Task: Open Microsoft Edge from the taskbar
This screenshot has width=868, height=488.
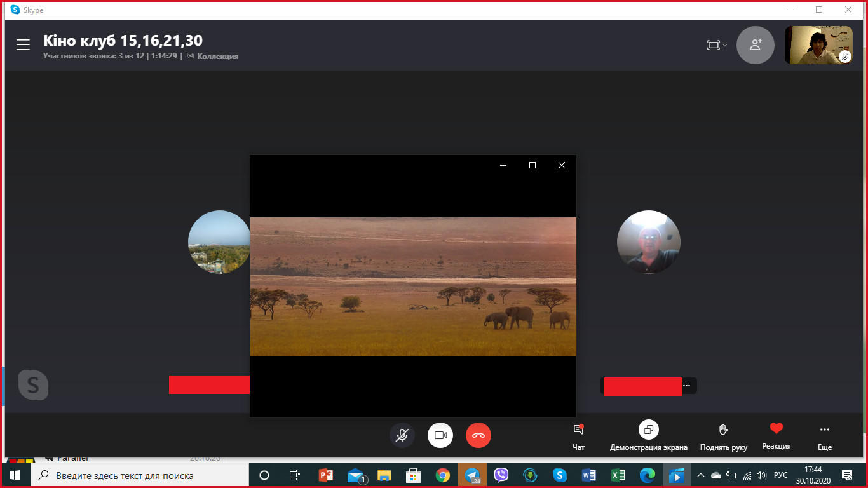Action: click(x=647, y=475)
